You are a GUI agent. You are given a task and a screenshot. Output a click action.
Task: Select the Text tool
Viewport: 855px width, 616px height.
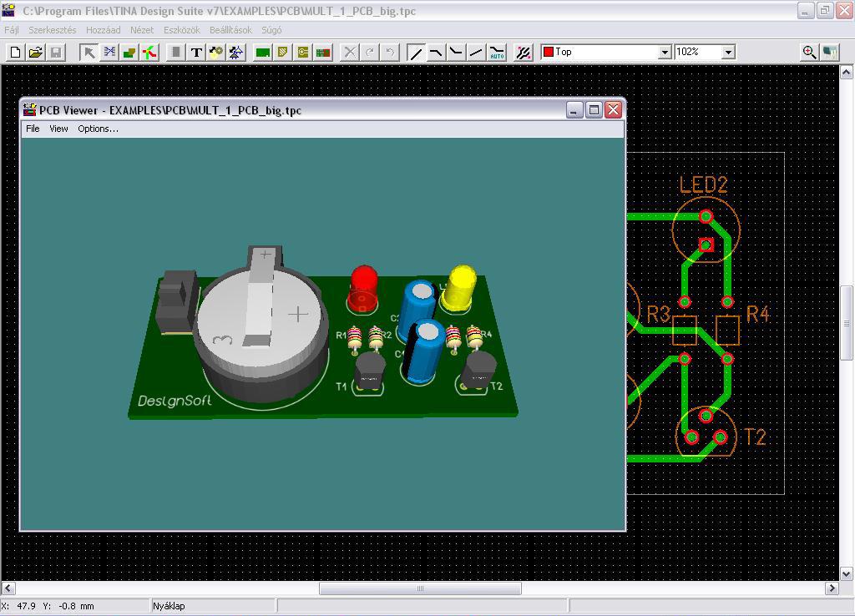click(x=195, y=53)
